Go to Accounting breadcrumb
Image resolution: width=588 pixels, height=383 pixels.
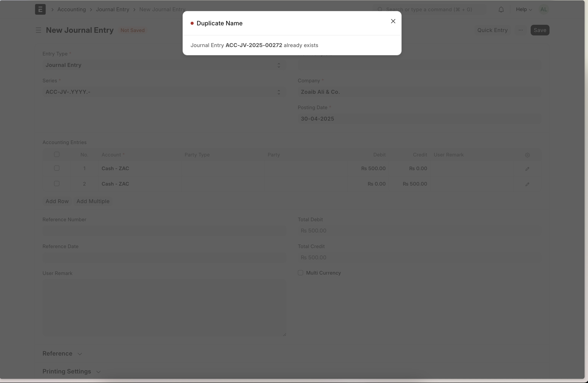coord(72,9)
